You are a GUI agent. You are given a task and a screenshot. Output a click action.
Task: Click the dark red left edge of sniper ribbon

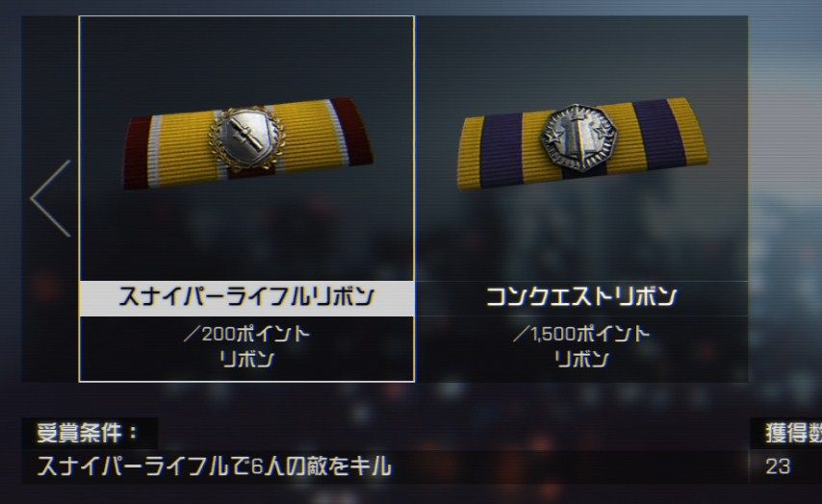click(137, 154)
